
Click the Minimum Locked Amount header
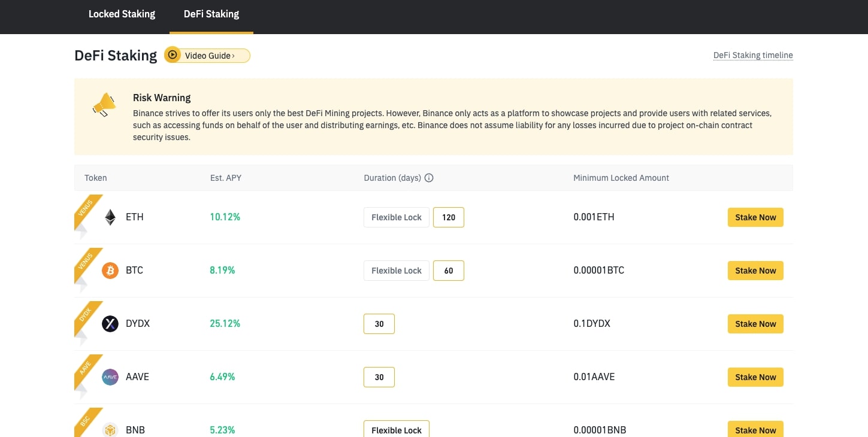point(621,178)
